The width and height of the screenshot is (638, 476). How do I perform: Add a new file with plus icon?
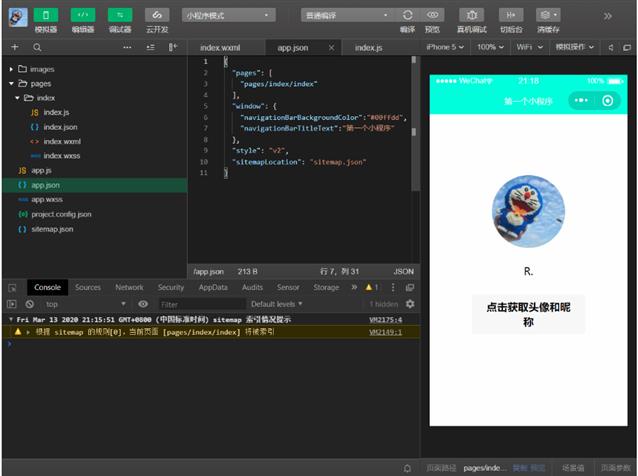pyautogui.click(x=15, y=47)
